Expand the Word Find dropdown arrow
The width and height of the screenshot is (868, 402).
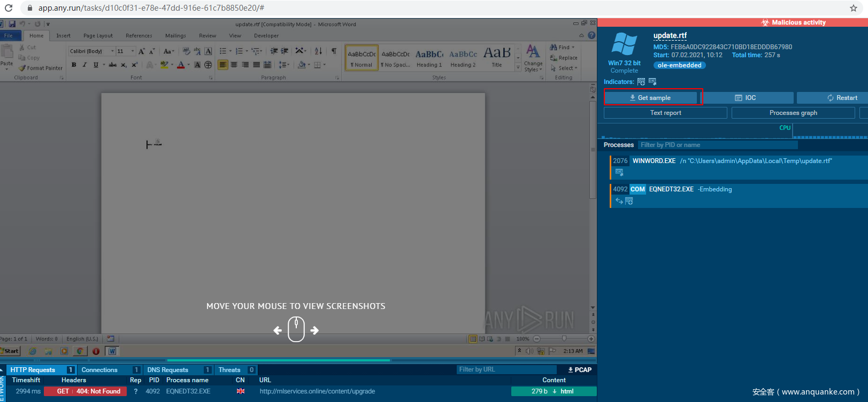[x=573, y=48]
